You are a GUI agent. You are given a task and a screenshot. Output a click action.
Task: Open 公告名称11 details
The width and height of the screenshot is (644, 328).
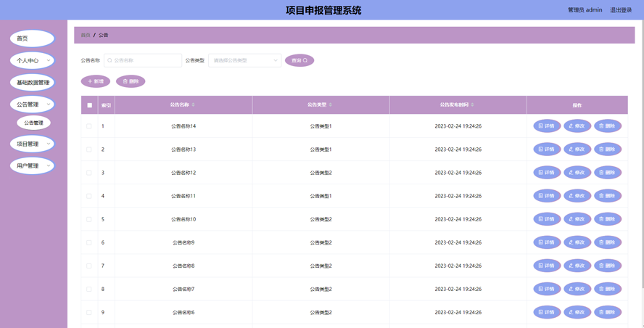coord(547,196)
